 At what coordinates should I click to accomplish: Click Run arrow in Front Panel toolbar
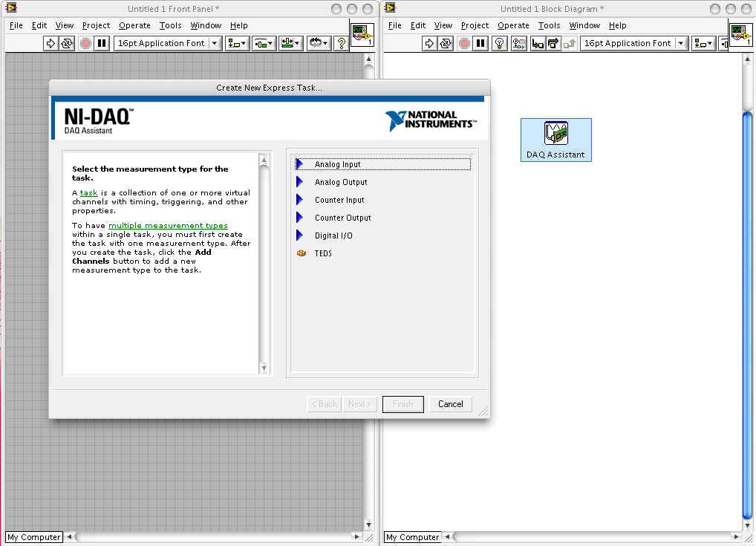(50, 43)
